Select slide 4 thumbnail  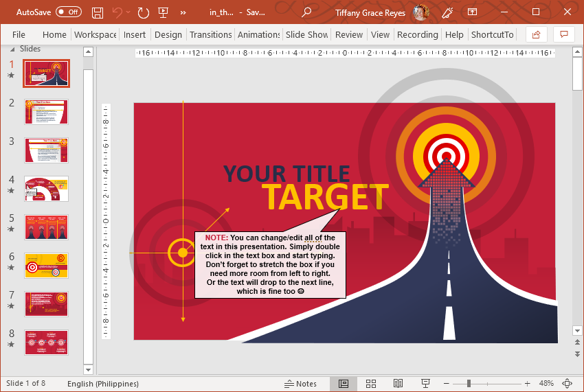tap(47, 188)
